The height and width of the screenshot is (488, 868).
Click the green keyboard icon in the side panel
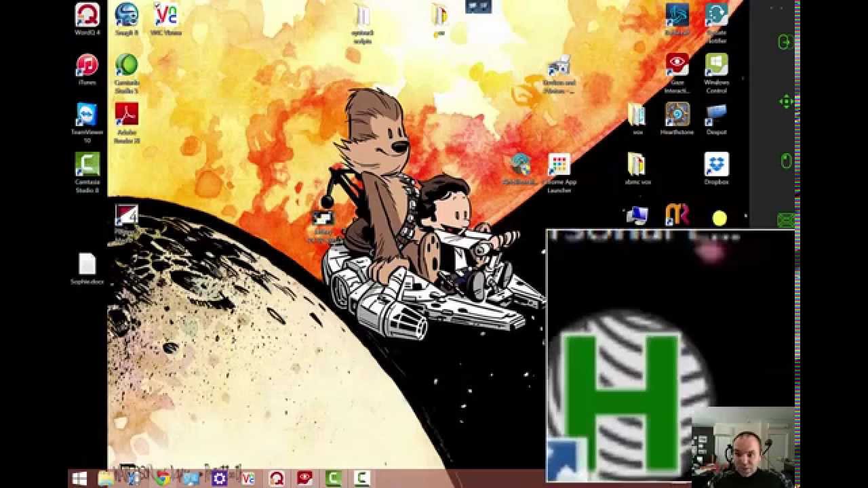(x=786, y=220)
